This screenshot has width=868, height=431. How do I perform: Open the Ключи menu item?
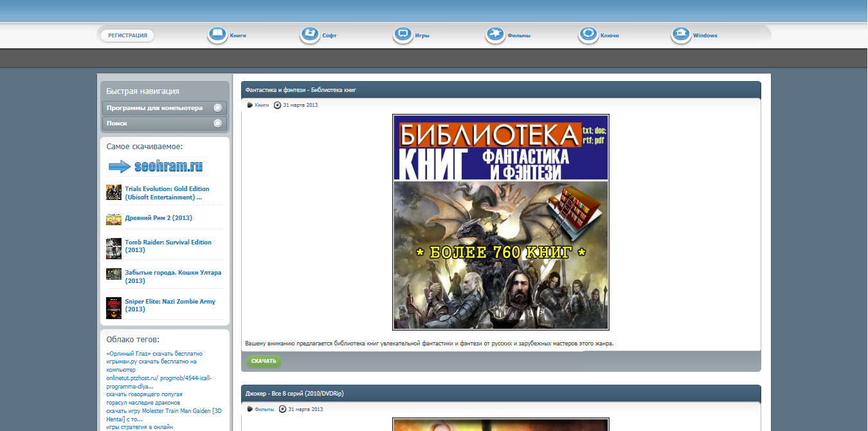click(610, 35)
